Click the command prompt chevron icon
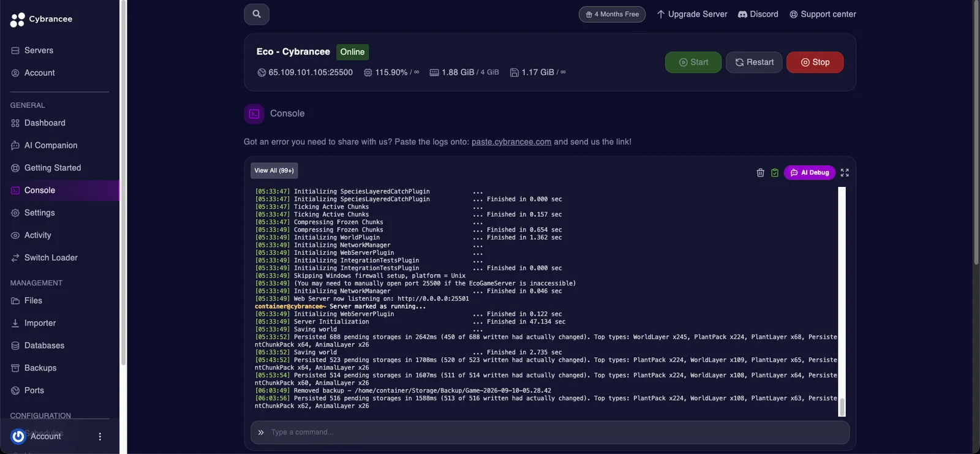The image size is (980, 454). 261,433
